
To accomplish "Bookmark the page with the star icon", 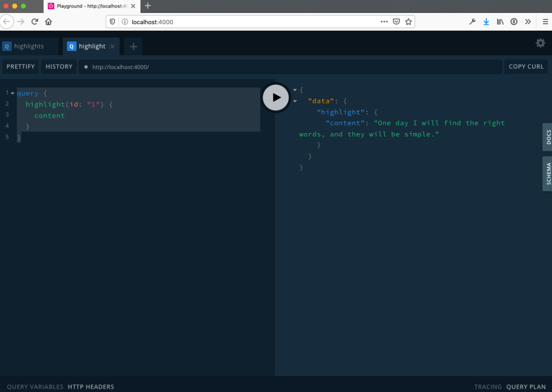I will point(408,22).
